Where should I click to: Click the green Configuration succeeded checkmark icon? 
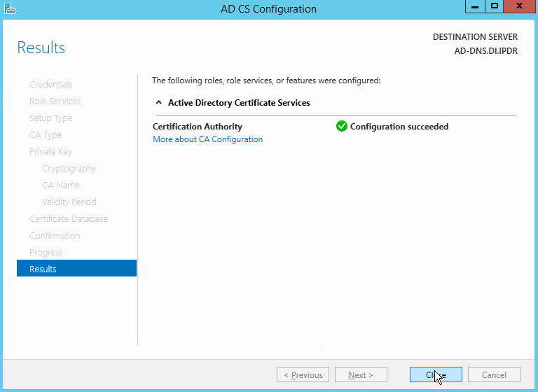tap(342, 127)
